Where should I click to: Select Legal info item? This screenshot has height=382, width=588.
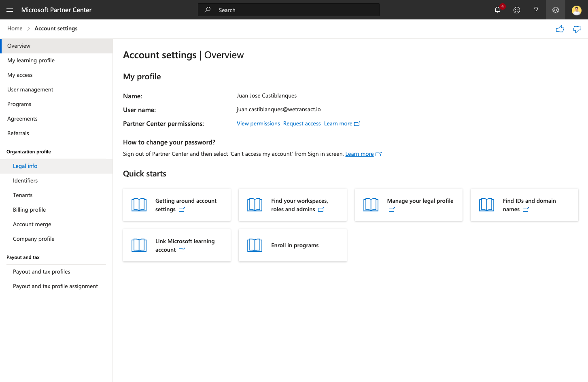point(56,166)
